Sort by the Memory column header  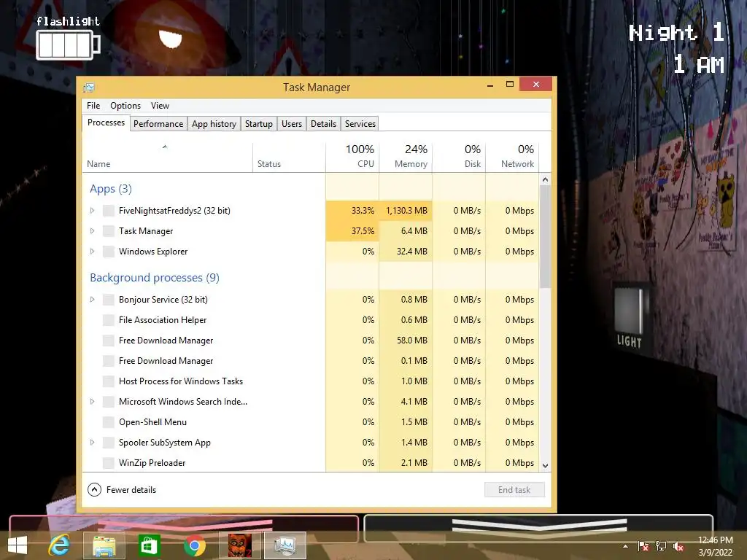[x=406, y=157]
